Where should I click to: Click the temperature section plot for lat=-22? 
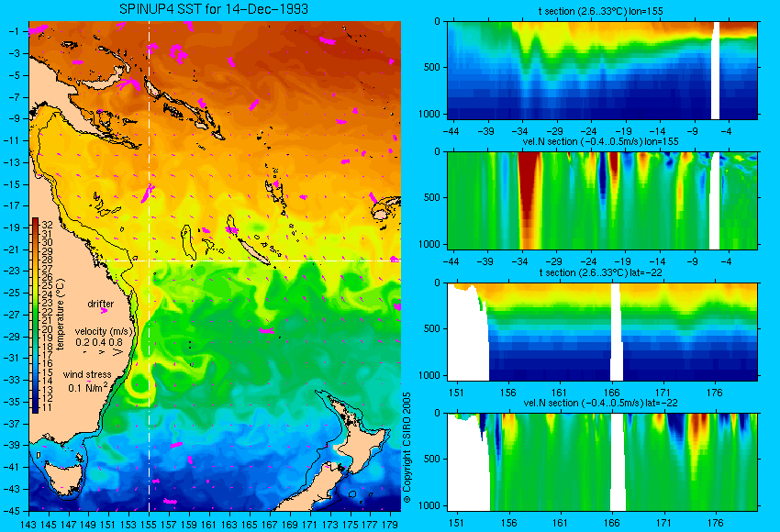(x=602, y=332)
